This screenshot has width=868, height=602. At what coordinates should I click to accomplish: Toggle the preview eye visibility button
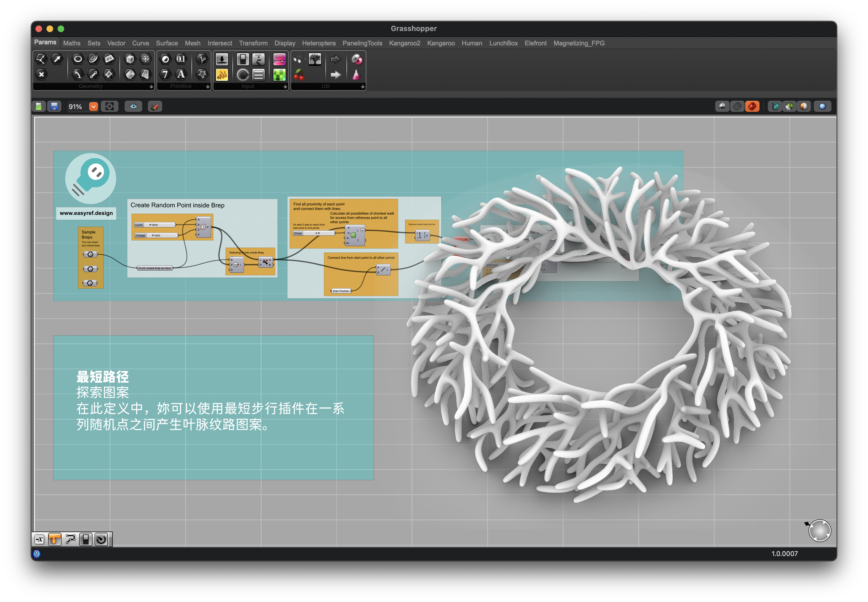133,107
